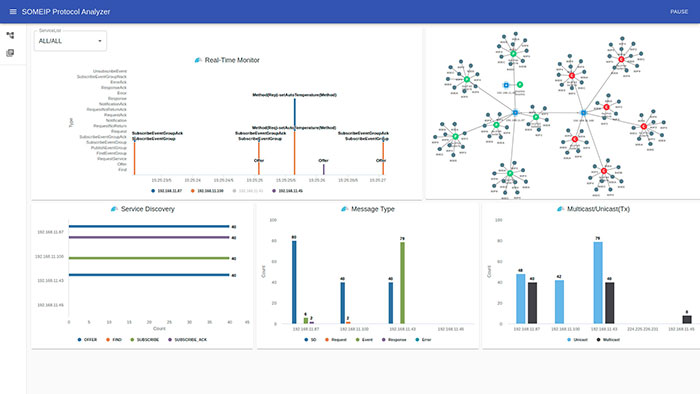Click the Message Type chart title
The image size is (700, 394).
pyautogui.click(x=373, y=209)
